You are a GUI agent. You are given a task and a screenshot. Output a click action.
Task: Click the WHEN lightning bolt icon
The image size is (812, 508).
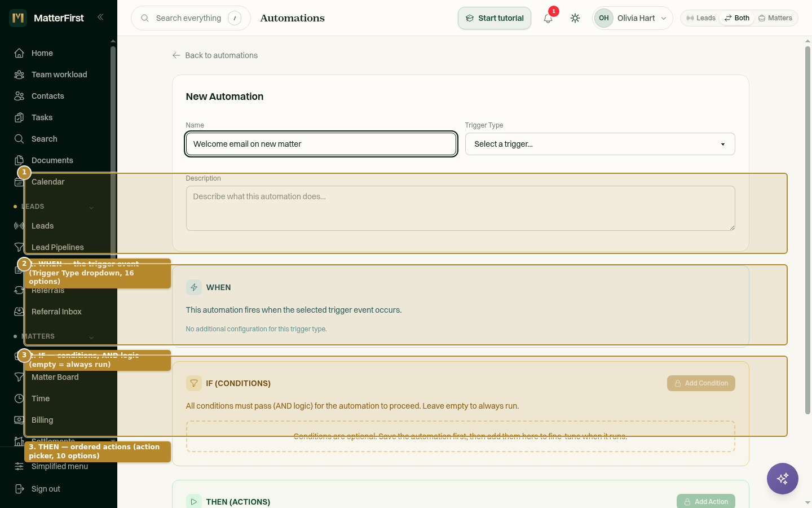click(x=194, y=287)
